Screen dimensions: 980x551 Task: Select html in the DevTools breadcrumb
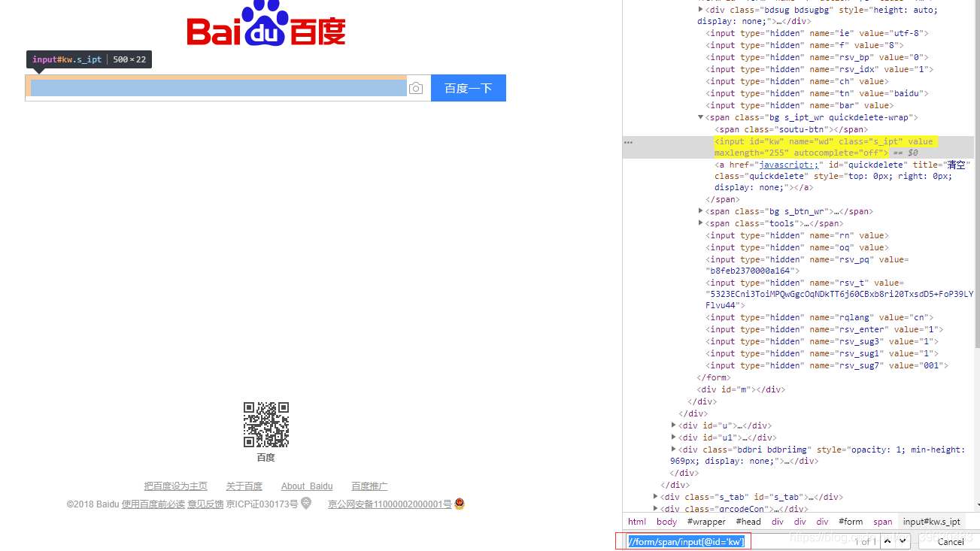click(x=637, y=522)
